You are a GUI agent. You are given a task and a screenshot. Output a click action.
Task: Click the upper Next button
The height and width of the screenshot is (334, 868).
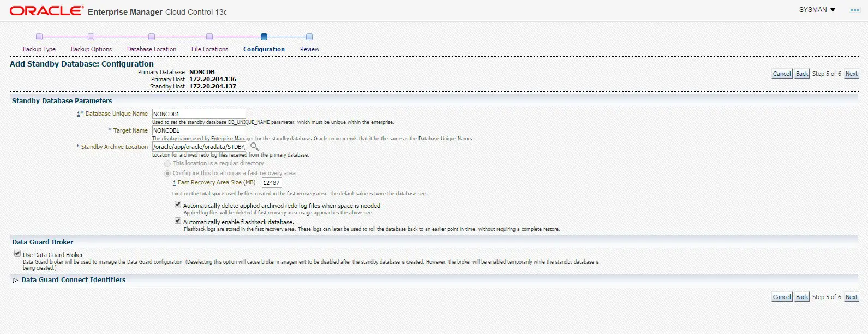(852, 74)
